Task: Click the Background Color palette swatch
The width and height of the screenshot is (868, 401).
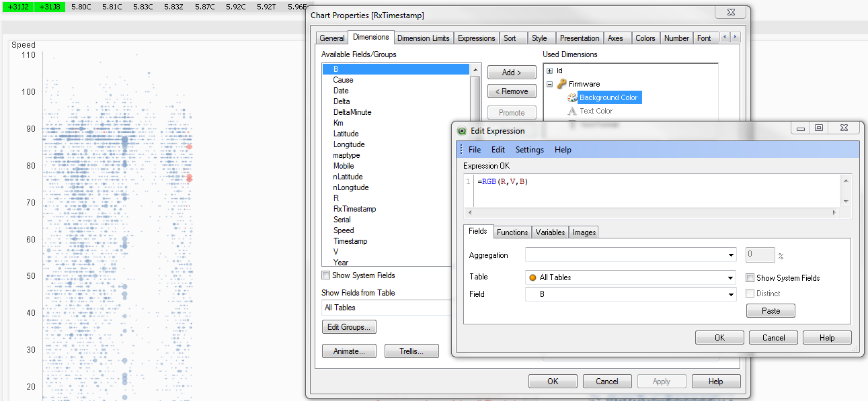Action: pos(571,97)
